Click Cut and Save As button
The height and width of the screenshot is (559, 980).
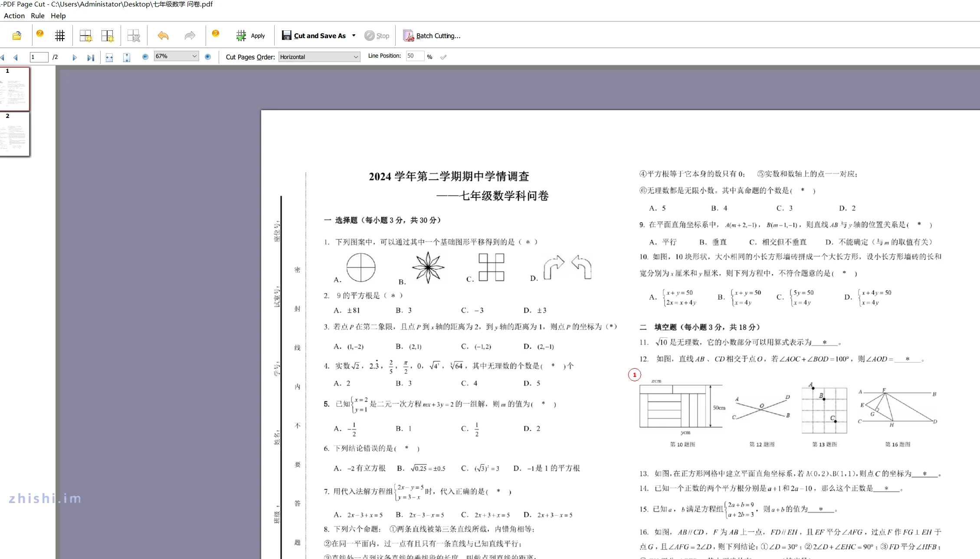click(314, 36)
